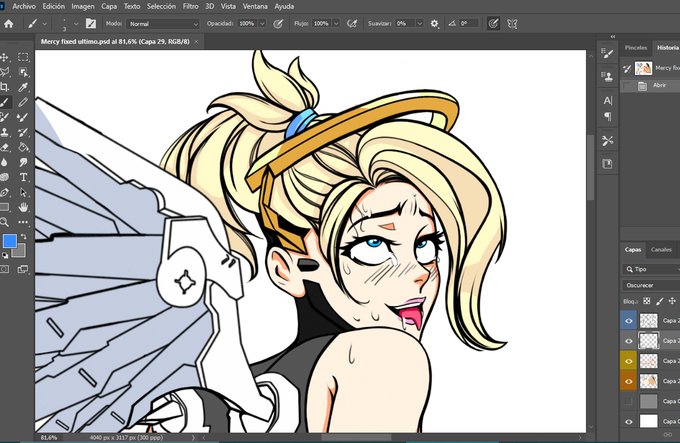
Task: Expand the Modo blending mode dropdown
Action: tap(163, 24)
